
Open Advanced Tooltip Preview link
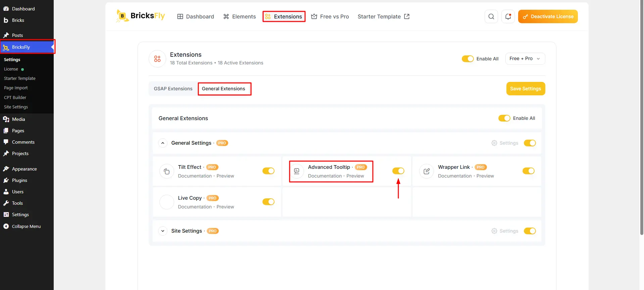point(355,176)
